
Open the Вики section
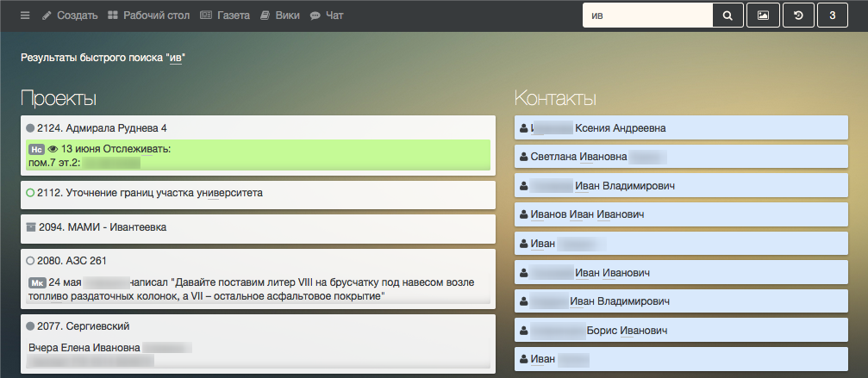click(280, 15)
